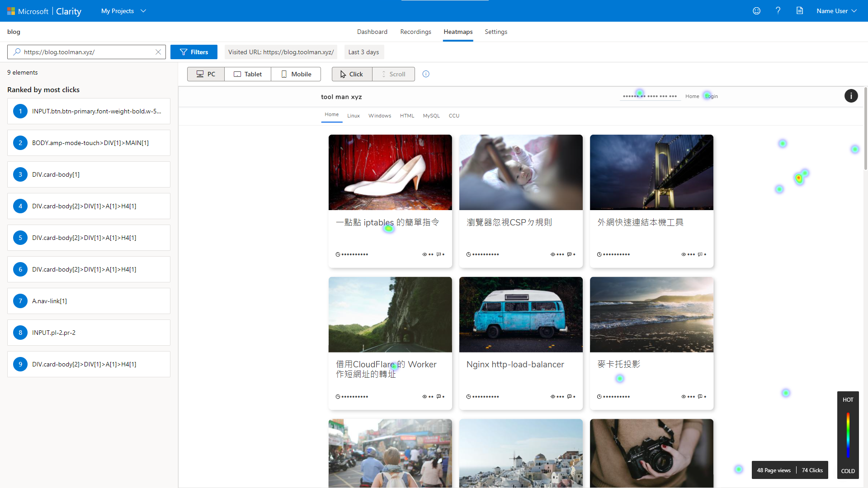868x488 pixels.
Task: Switch heatmap to Mobile device view
Action: pos(296,74)
